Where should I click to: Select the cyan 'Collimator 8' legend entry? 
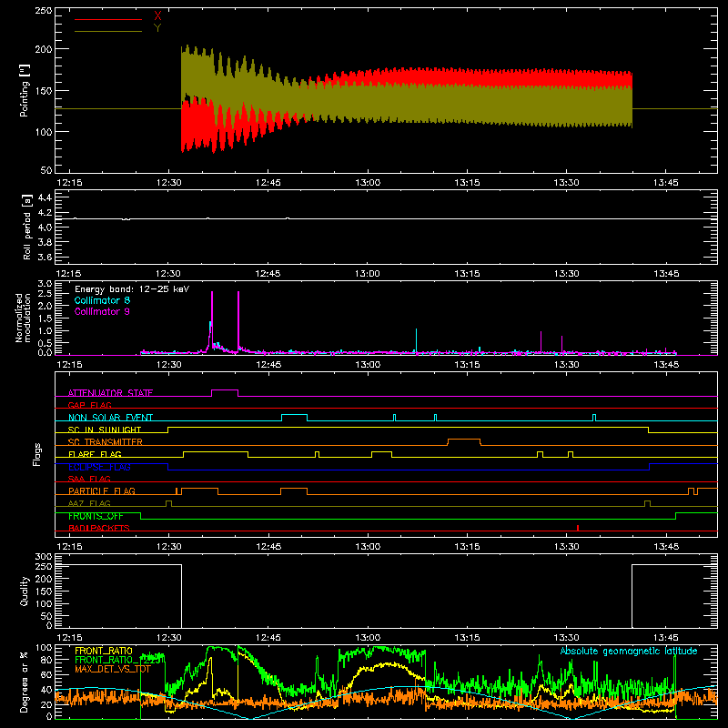(102, 300)
